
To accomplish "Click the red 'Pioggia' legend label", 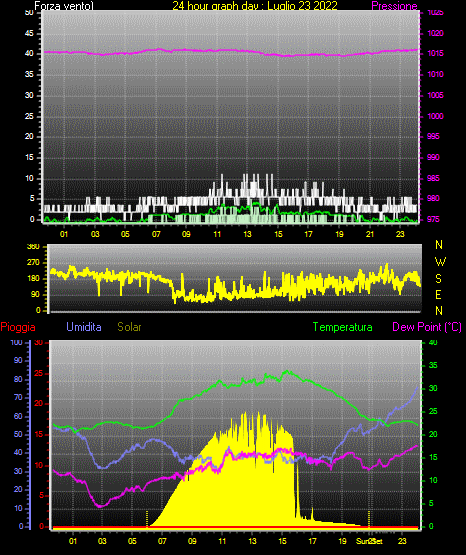I will [18, 327].
